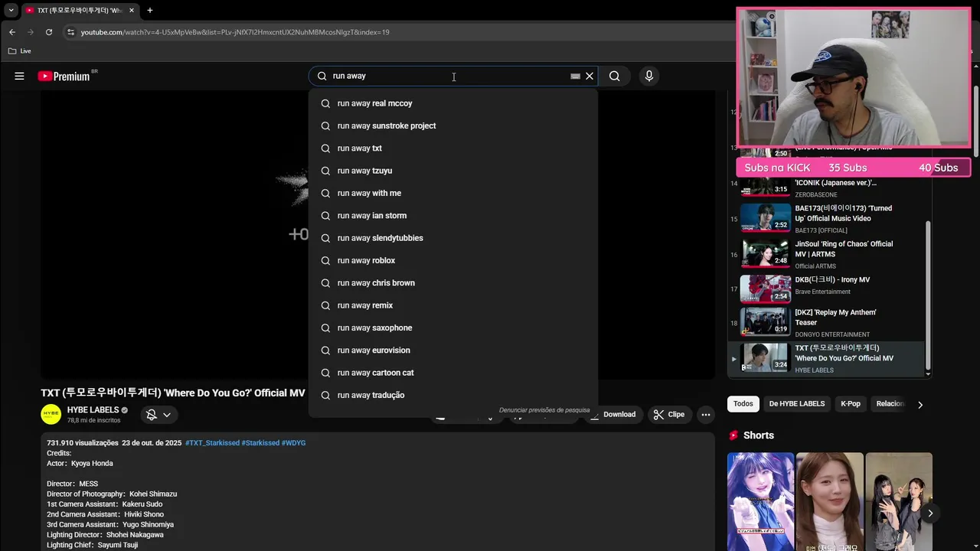Select the 'De HYBE LABELS' chip

pyautogui.click(x=797, y=404)
